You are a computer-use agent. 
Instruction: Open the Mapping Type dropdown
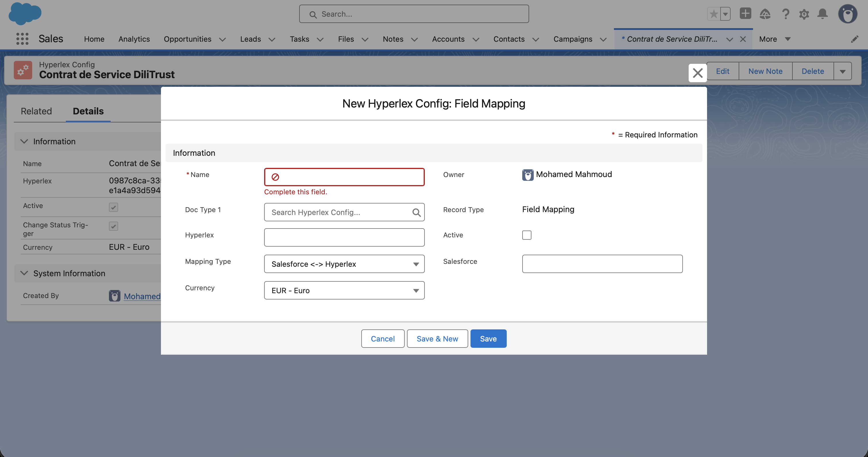coord(344,264)
